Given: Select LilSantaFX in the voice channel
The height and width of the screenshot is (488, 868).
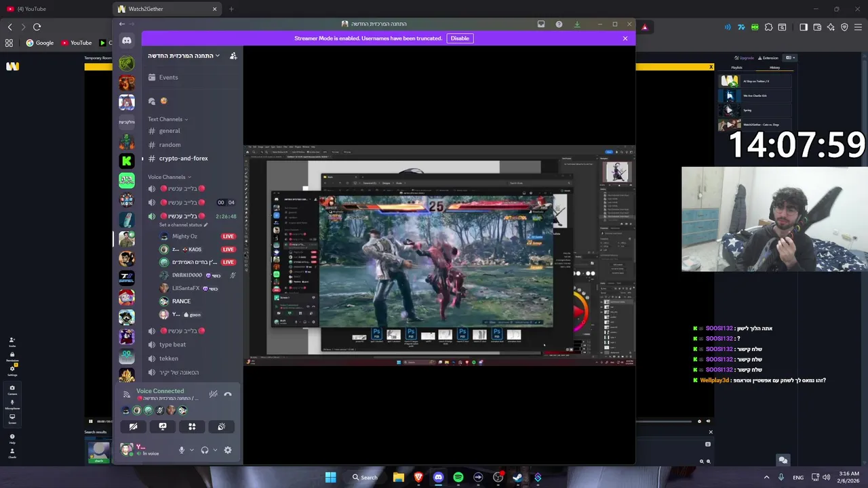Looking at the screenshot, I should point(186,288).
